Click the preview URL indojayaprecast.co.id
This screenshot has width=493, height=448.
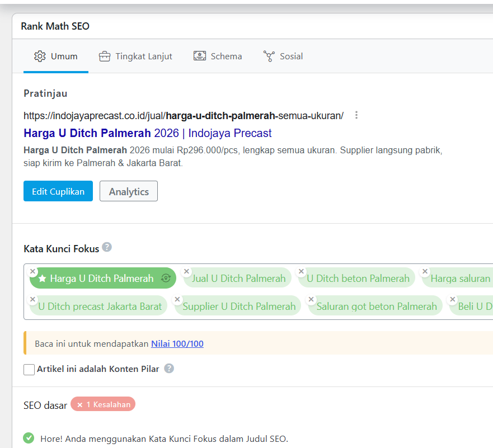184,116
